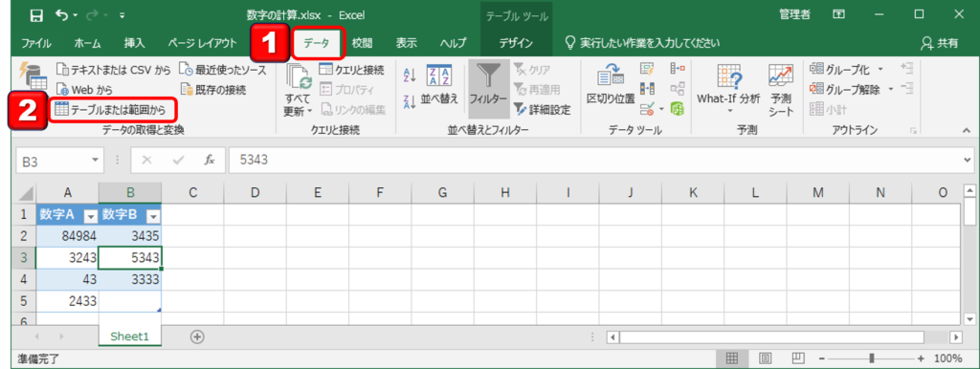Select column D header
The width and height of the screenshot is (980, 369).
(x=255, y=193)
